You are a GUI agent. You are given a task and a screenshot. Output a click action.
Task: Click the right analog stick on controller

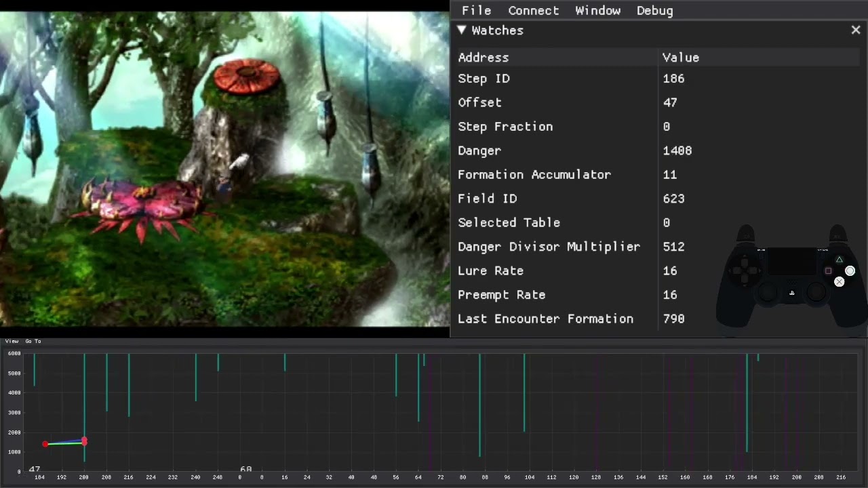tap(816, 292)
